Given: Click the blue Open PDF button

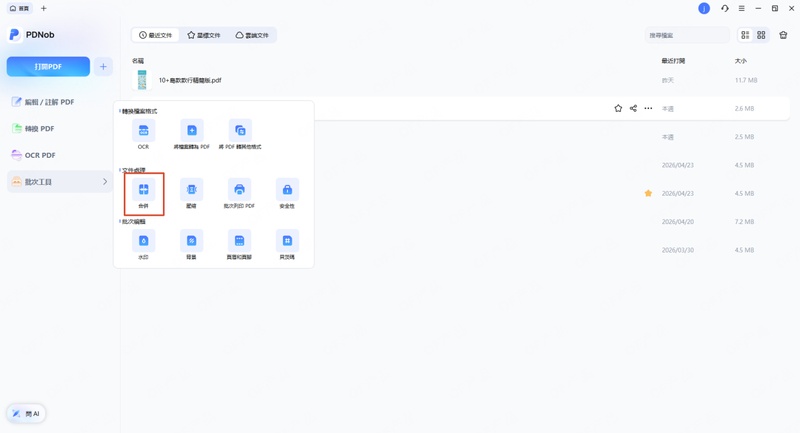Looking at the screenshot, I should tap(48, 67).
